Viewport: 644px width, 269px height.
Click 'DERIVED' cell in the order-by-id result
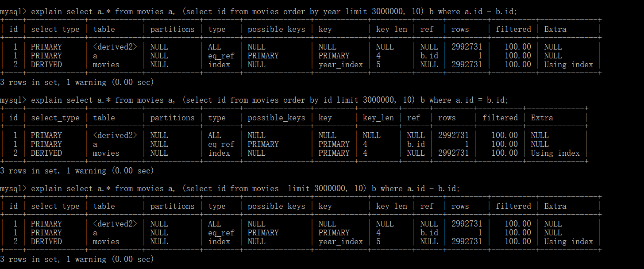[46, 153]
